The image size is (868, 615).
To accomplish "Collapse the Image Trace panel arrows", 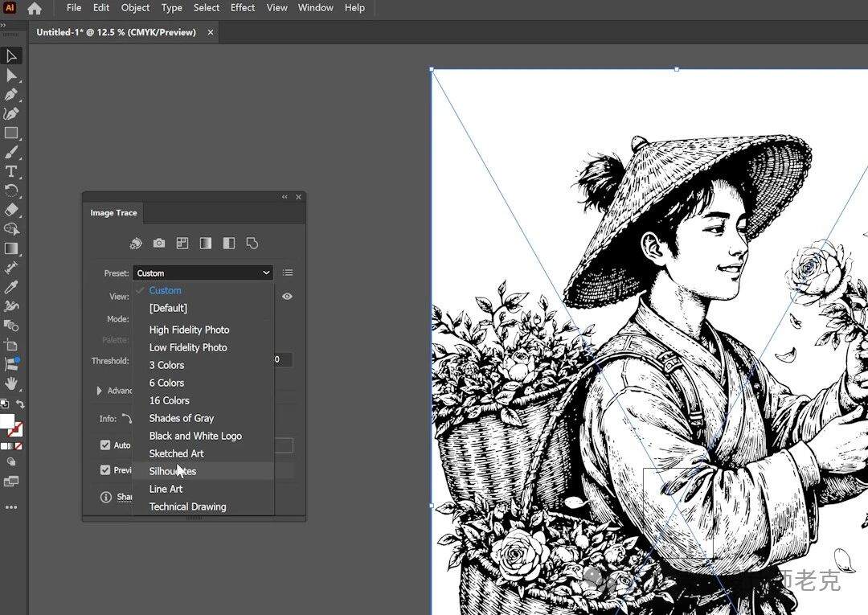I will tap(285, 196).
